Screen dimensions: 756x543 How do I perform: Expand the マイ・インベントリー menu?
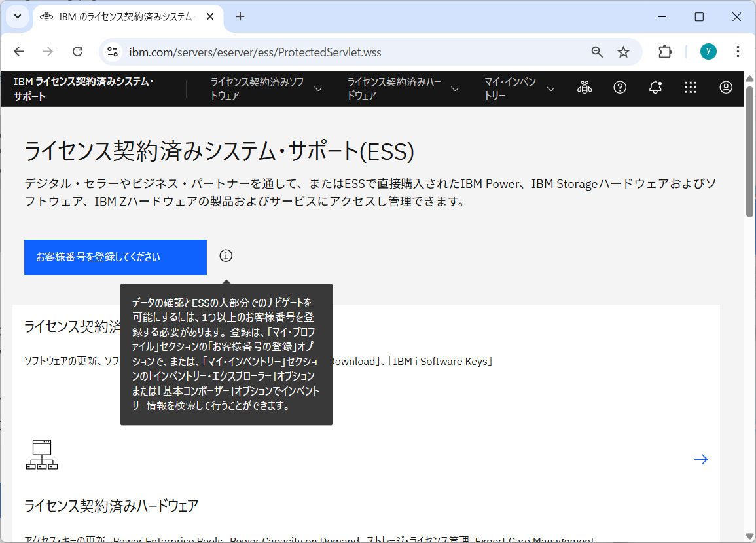point(519,89)
